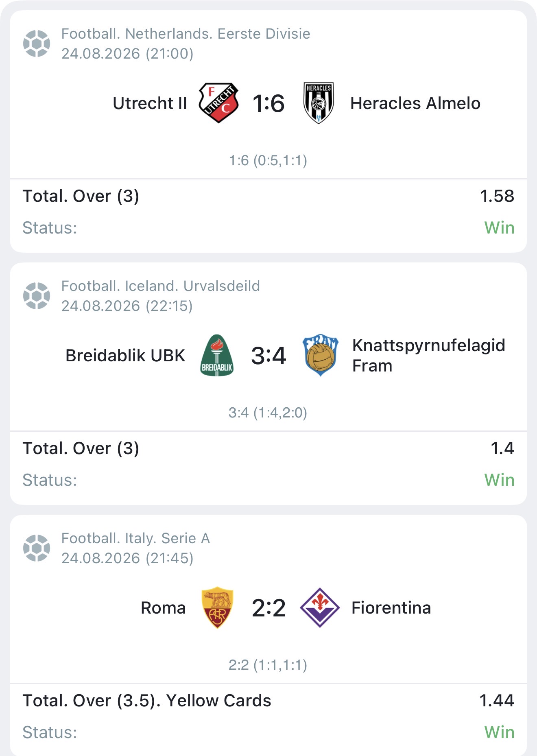The width and height of the screenshot is (537, 756).
Task: Tap the Heracles Almelo club crest
Action: (319, 103)
